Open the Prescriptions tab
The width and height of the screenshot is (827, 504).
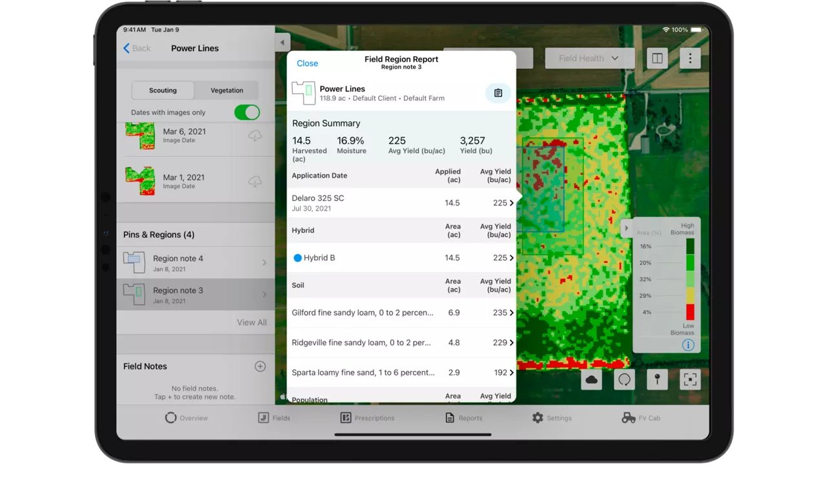tap(367, 418)
